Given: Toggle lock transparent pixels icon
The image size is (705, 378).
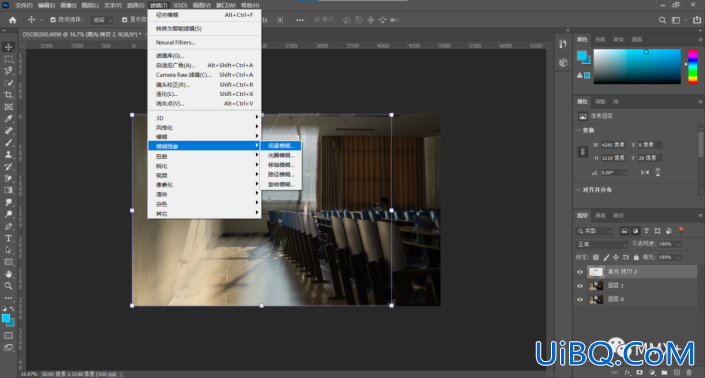Looking at the screenshot, I should pos(596,258).
